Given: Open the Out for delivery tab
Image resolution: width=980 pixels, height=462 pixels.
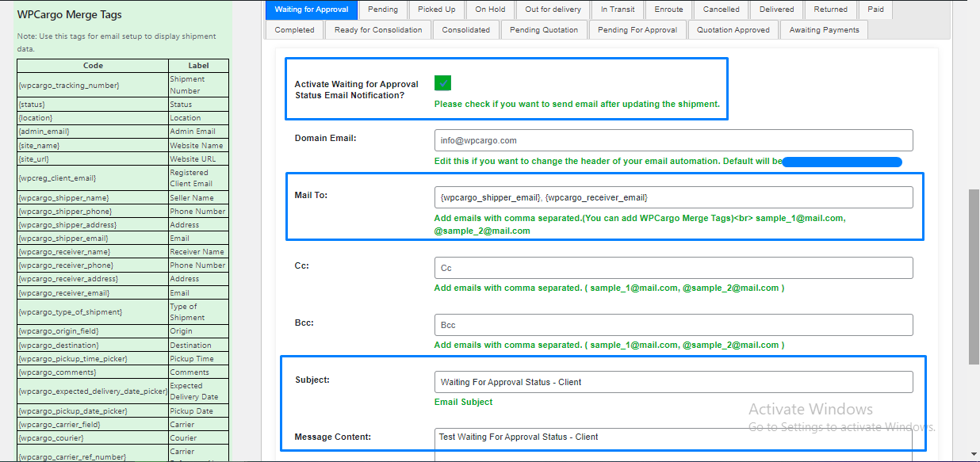Looking at the screenshot, I should 553,10.
